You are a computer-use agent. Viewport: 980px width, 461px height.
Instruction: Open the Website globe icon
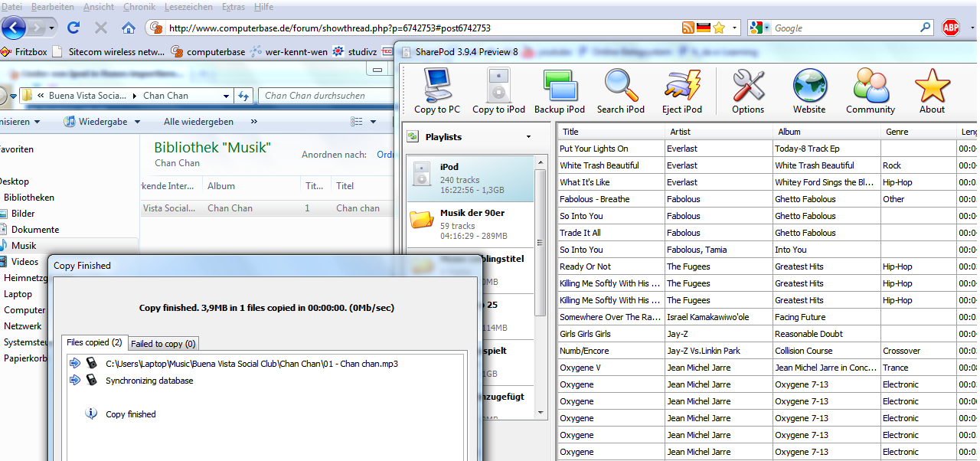(809, 90)
